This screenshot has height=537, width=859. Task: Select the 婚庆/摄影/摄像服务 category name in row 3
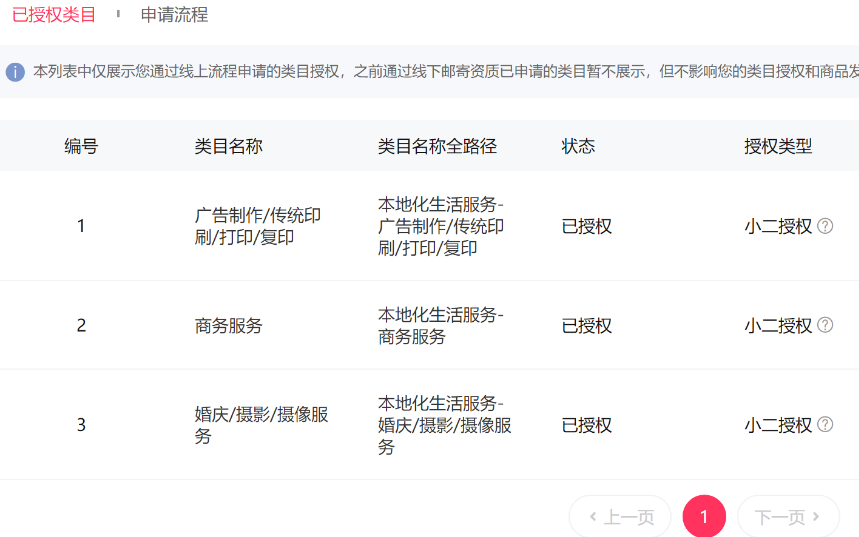261,425
